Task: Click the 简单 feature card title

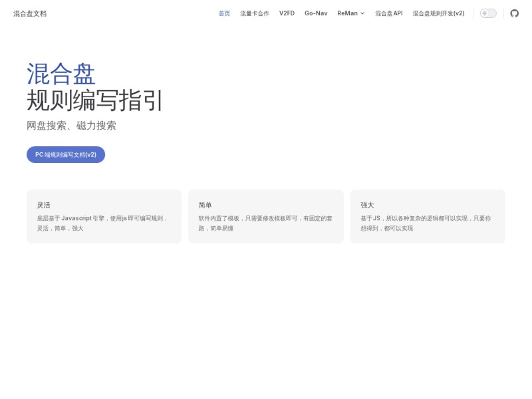Action: pyautogui.click(x=205, y=205)
